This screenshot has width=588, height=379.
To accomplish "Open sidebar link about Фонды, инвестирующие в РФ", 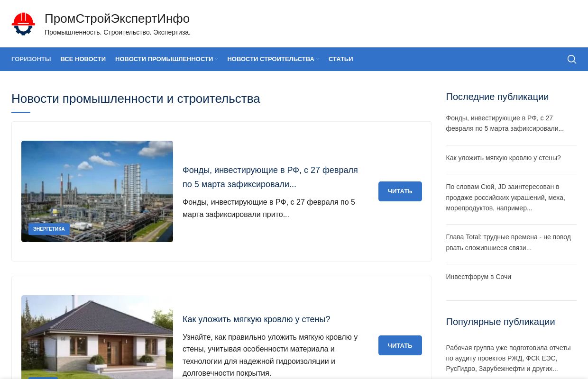I will pyautogui.click(x=505, y=123).
